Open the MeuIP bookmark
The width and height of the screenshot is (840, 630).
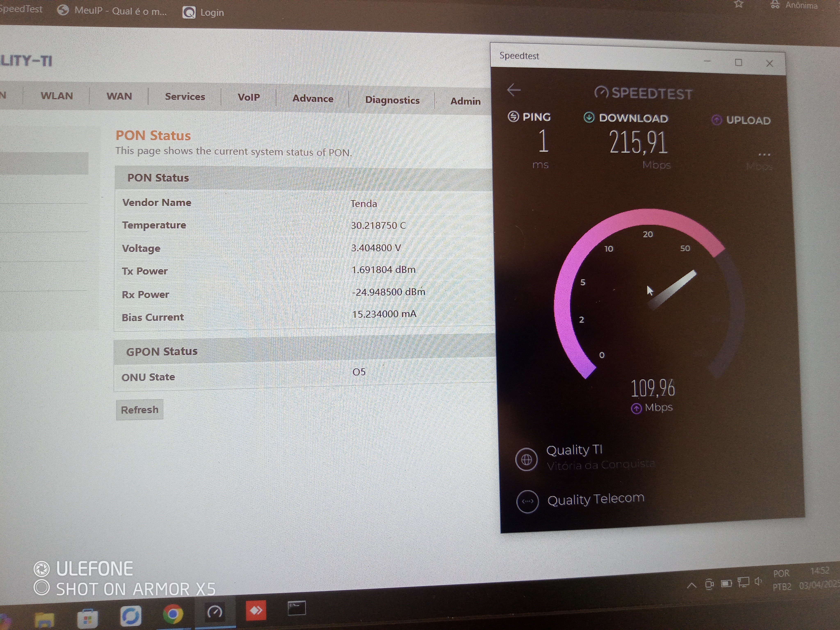coord(112,11)
